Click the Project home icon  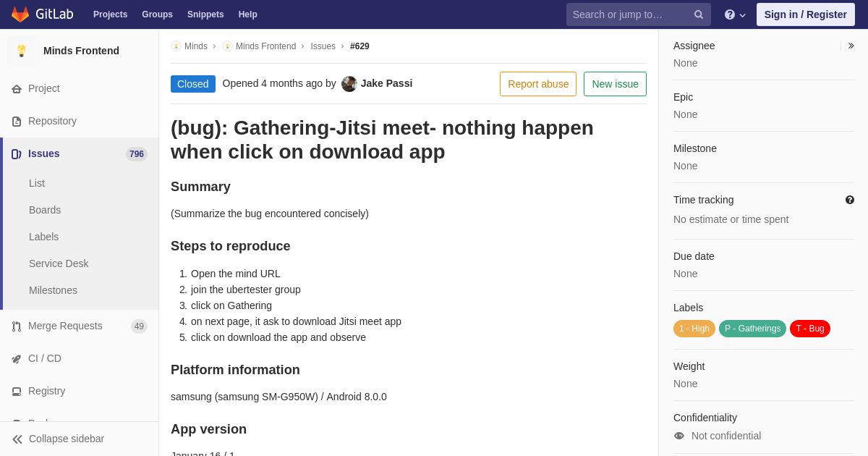(17, 89)
